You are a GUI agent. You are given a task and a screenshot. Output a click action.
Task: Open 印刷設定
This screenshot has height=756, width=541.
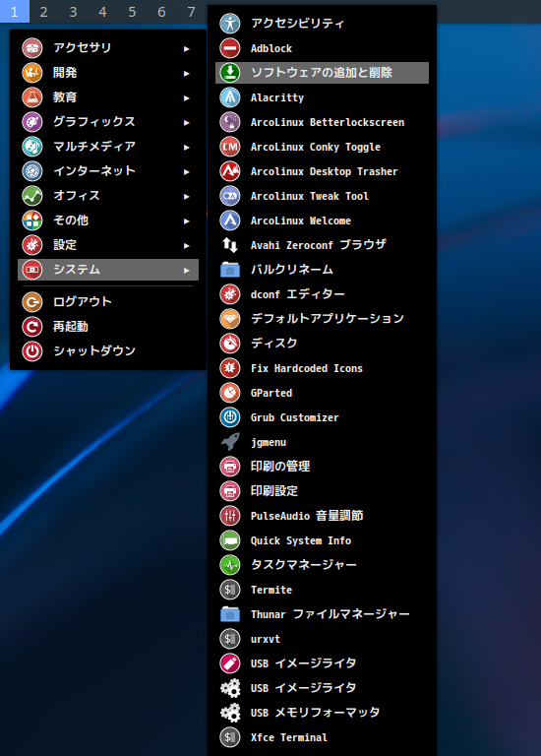pyautogui.click(x=322, y=491)
